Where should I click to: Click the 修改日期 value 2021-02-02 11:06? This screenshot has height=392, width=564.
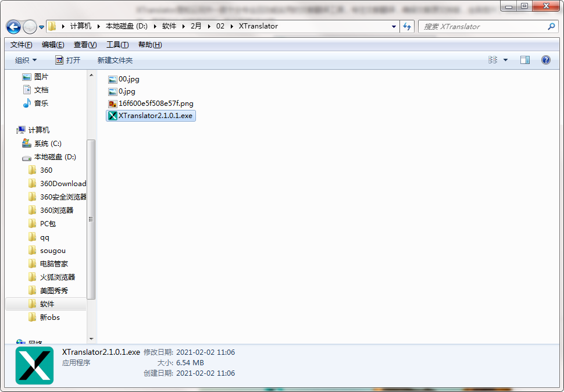[x=205, y=352]
